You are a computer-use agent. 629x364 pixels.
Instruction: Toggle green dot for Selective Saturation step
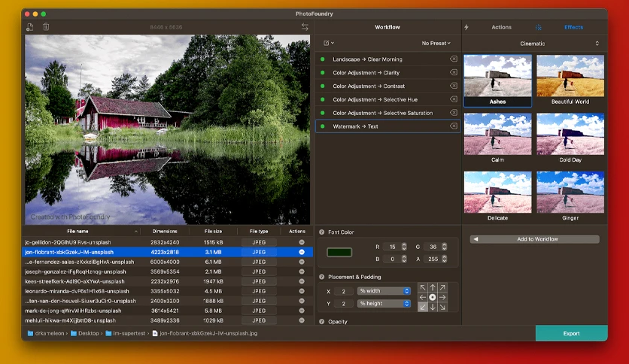(323, 113)
